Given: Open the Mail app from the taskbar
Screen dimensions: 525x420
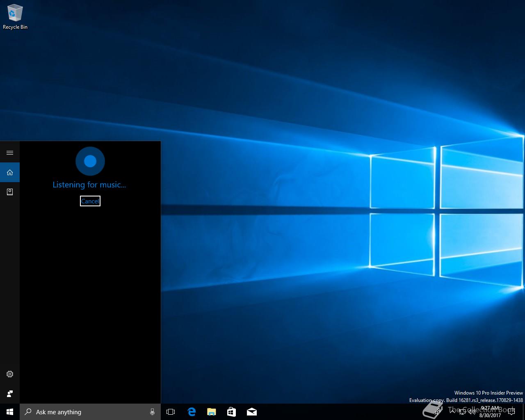Looking at the screenshot, I should tap(251, 412).
